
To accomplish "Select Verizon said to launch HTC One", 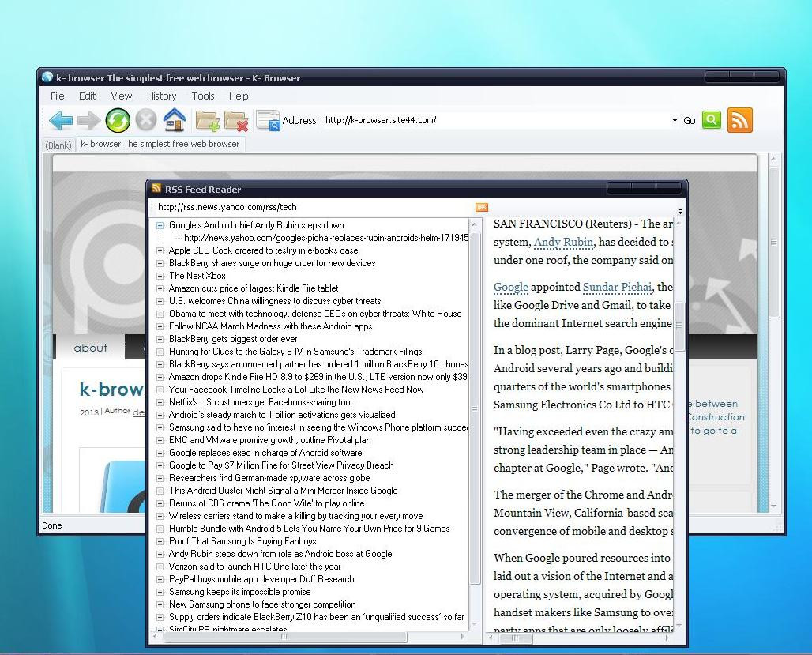I will pos(255,567).
